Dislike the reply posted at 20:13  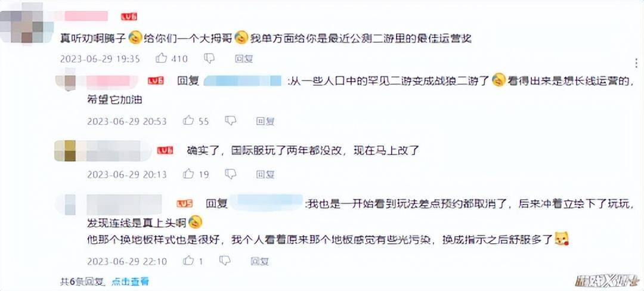click(x=230, y=174)
